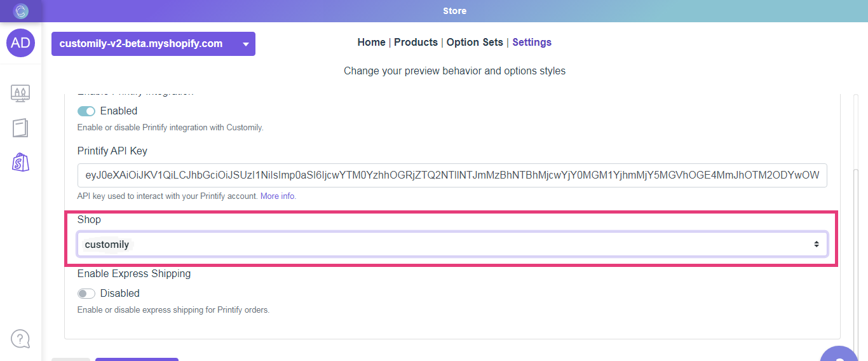Click the purple button below settings panel
The height and width of the screenshot is (361, 868).
(x=137, y=359)
